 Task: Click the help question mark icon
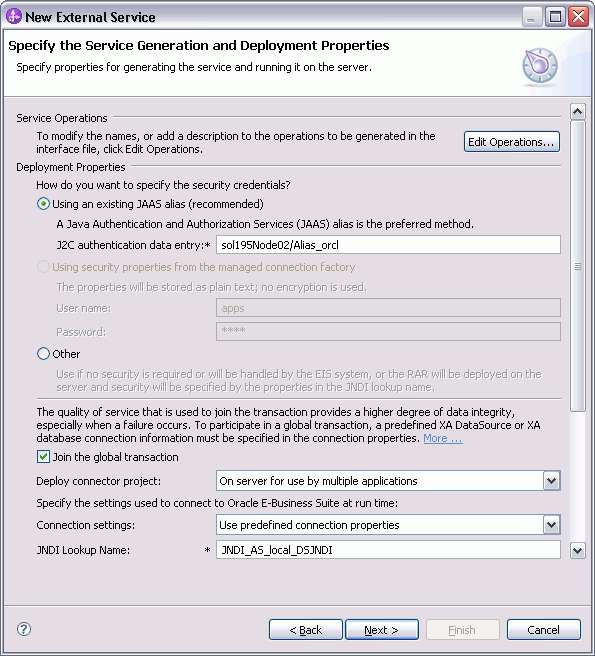(x=24, y=629)
